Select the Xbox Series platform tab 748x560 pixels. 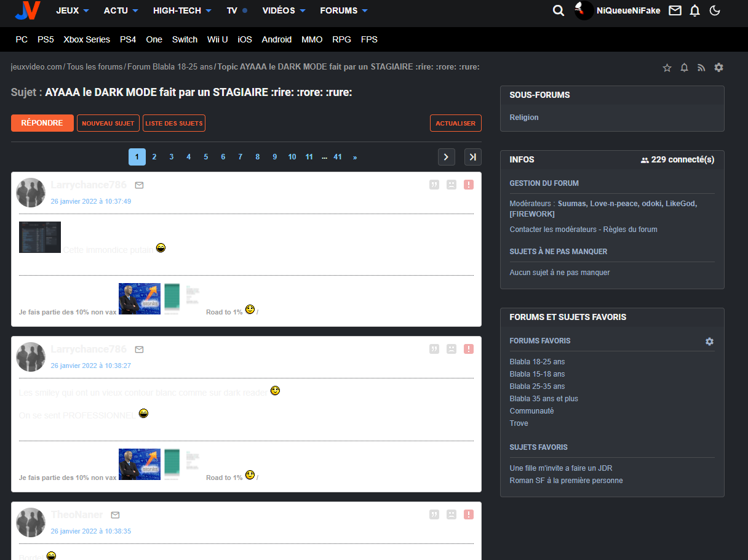click(87, 39)
